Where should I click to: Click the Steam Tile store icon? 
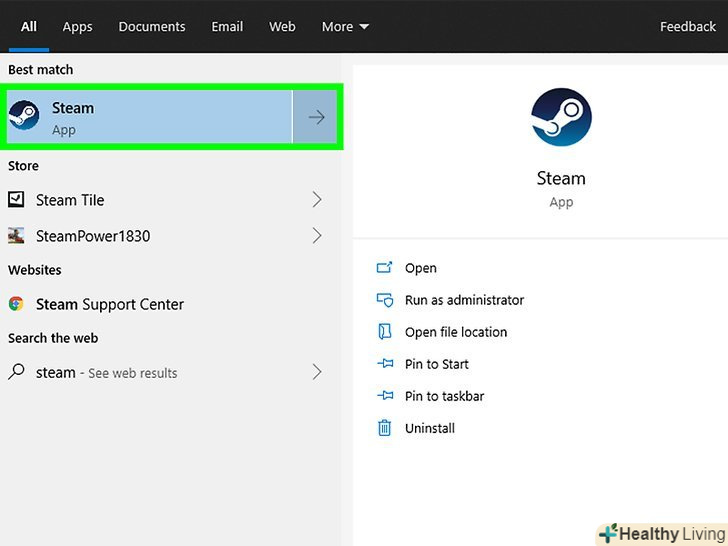(16, 200)
